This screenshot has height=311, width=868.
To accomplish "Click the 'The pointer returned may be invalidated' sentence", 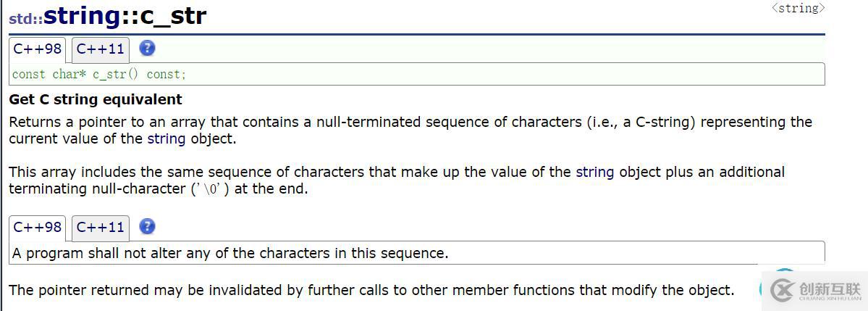I will point(371,290).
